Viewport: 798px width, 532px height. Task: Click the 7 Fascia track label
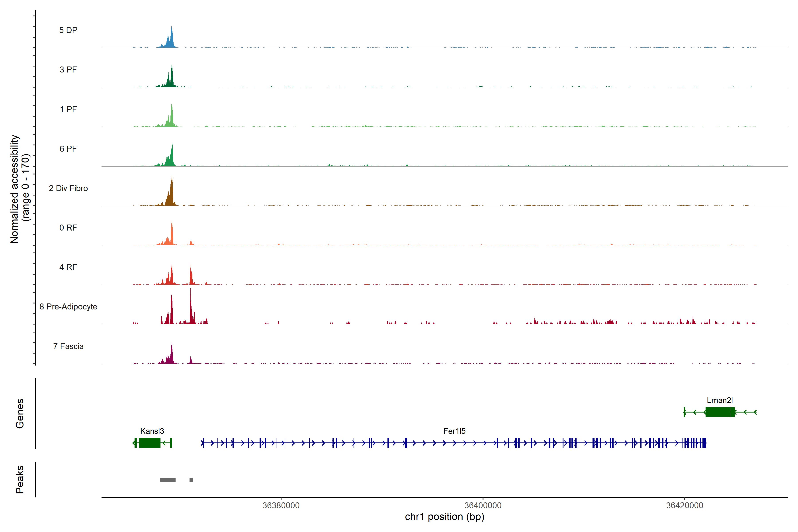(68, 346)
